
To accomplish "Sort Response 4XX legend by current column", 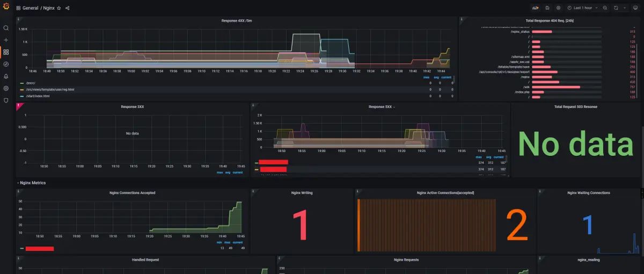I will pos(446,77).
